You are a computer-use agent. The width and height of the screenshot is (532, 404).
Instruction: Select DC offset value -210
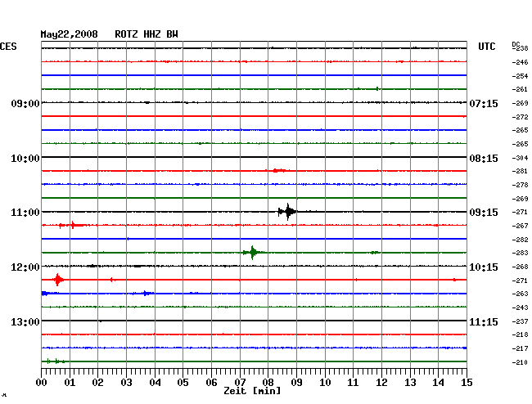point(520,362)
